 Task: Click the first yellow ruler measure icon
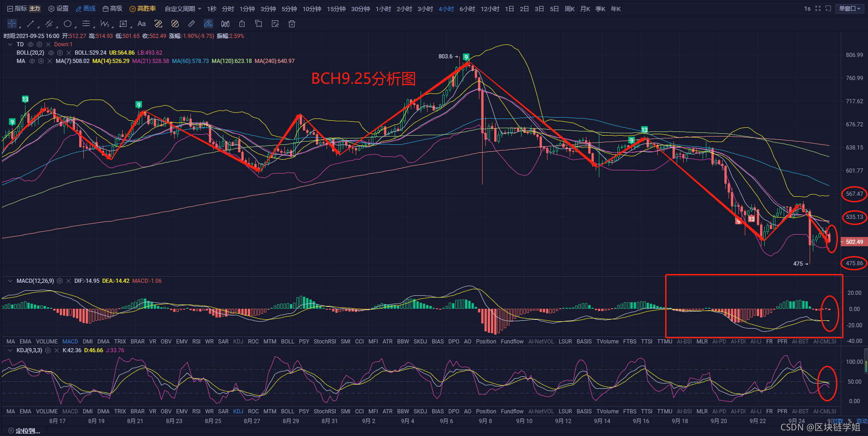coord(158,24)
